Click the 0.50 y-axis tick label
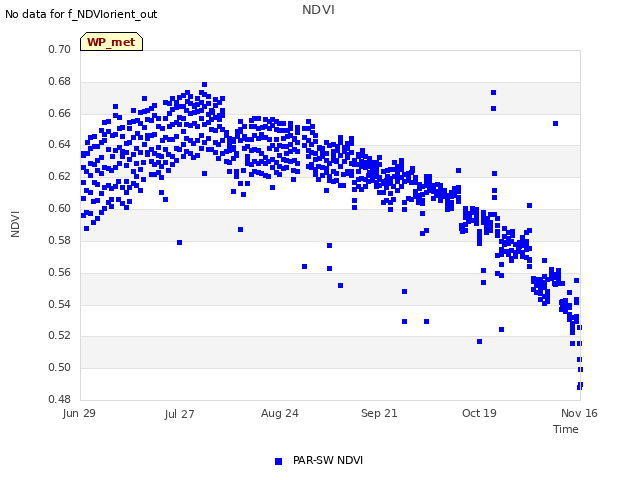This screenshot has height=480, width=640. coord(60,367)
